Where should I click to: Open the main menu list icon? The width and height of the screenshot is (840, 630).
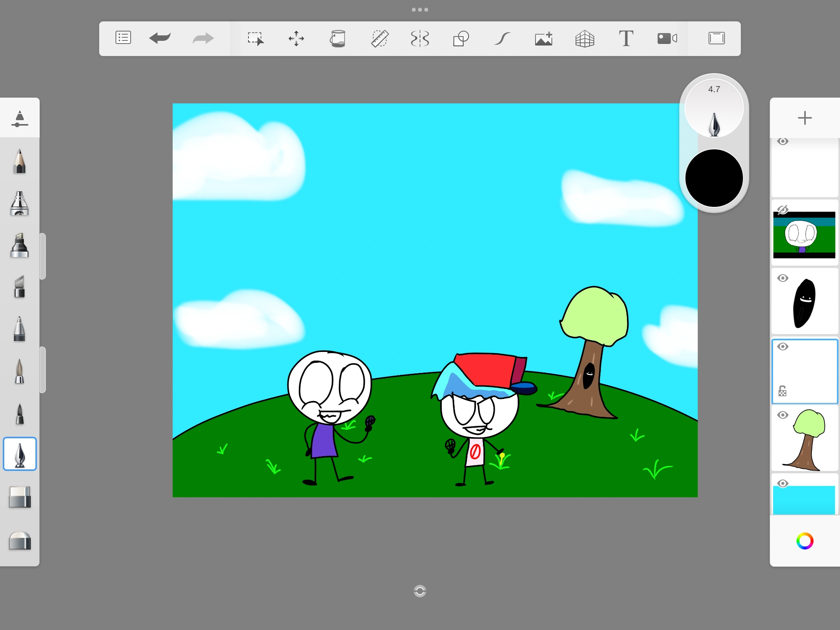(x=123, y=38)
